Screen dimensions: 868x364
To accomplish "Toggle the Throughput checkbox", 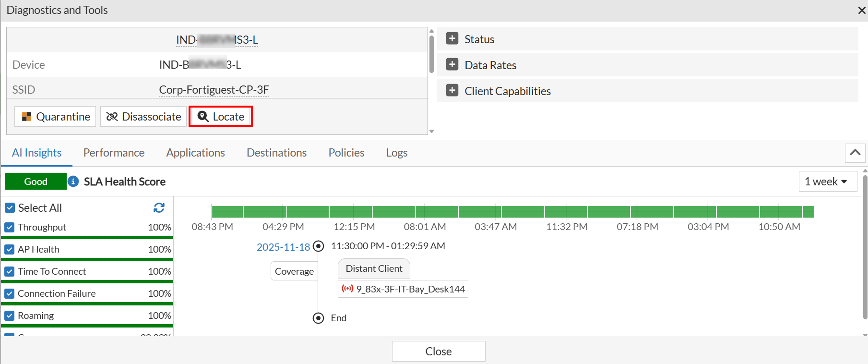I will click(x=10, y=227).
